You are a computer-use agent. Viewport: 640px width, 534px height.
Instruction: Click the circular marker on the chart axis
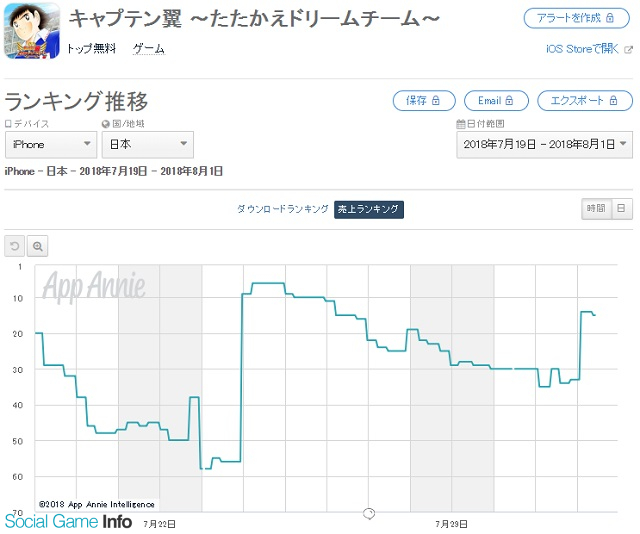368,512
